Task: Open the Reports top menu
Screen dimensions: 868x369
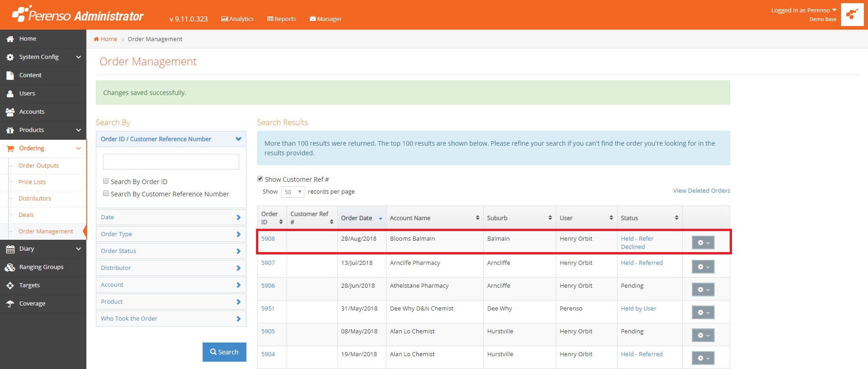Action: pyautogui.click(x=282, y=19)
